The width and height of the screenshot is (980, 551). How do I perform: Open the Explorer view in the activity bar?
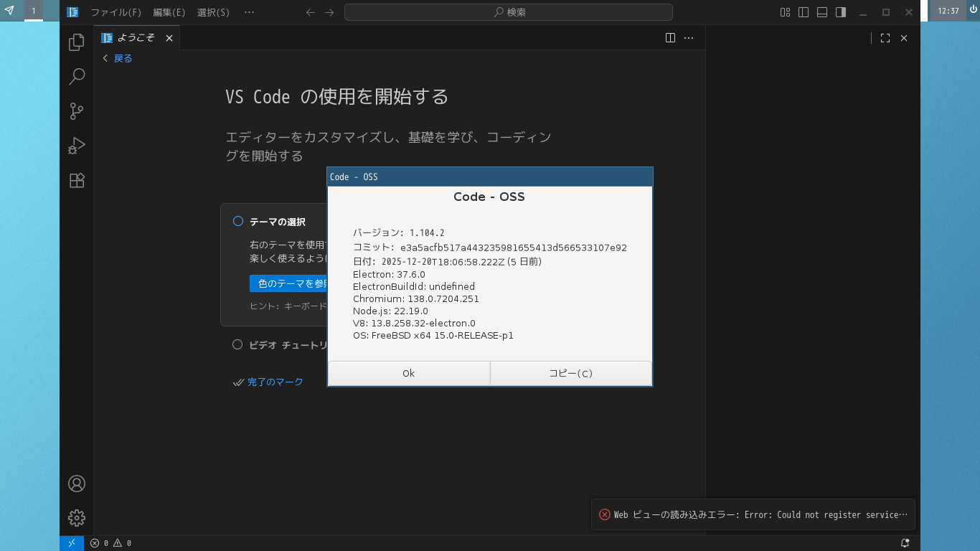(x=77, y=43)
